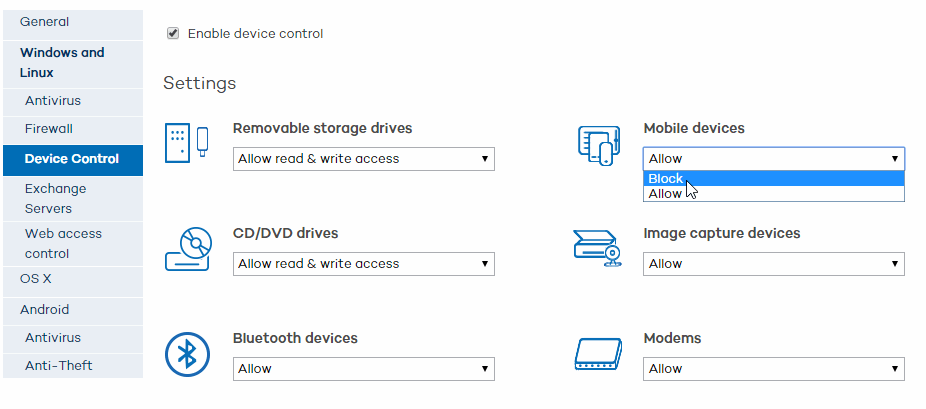
Task: Open CD/DVD drives access dropdown
Action: coord(363,263)
